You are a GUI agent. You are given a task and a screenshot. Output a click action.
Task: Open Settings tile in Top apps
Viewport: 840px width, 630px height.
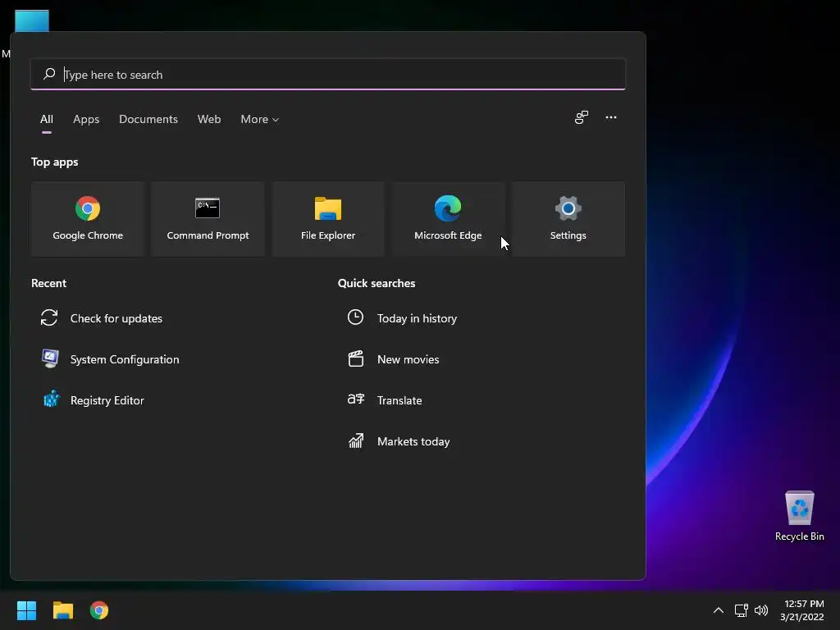568,219
